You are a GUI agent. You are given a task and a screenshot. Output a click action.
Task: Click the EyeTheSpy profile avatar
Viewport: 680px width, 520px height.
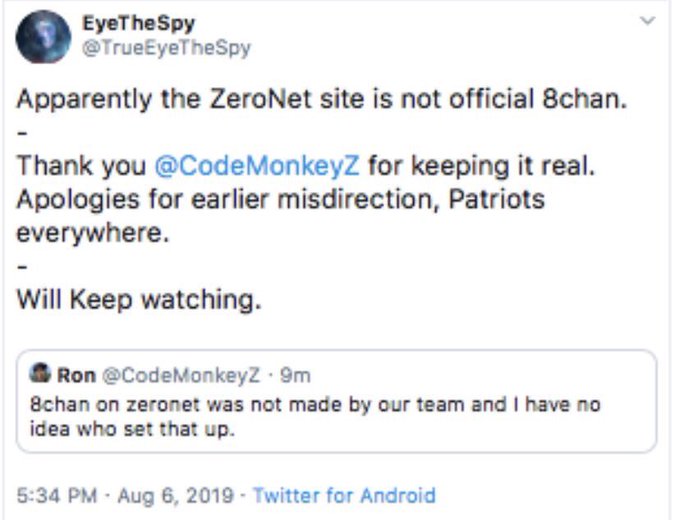click(43, 37)
